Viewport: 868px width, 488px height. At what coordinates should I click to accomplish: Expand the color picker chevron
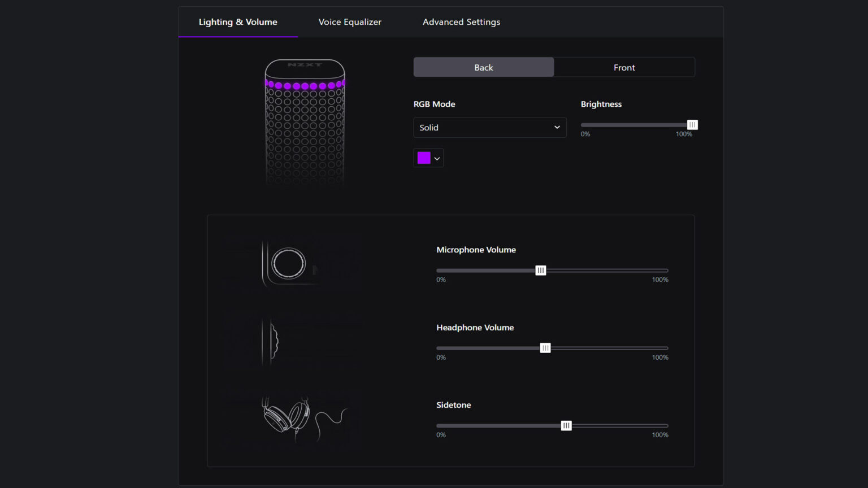[x=436, y=158]
